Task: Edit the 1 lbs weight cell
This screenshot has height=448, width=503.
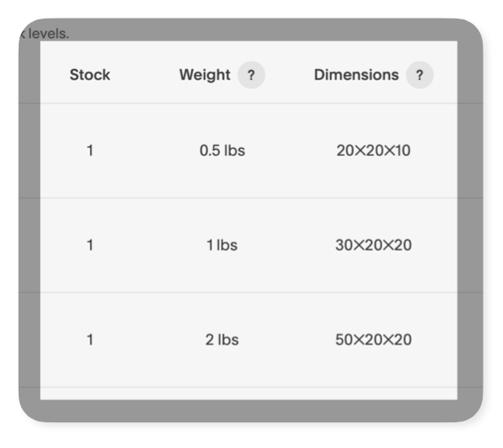Action: click(x=222, y=245)
